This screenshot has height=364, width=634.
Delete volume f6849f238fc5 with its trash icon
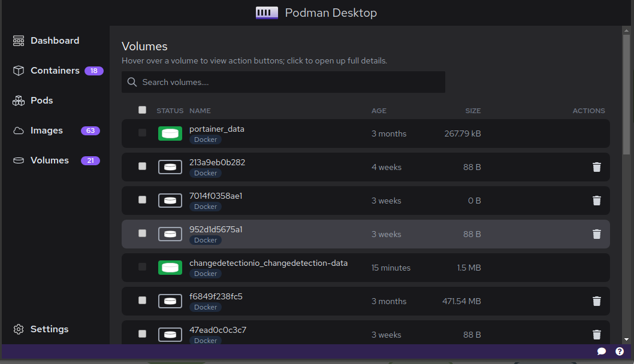(596, 301)
